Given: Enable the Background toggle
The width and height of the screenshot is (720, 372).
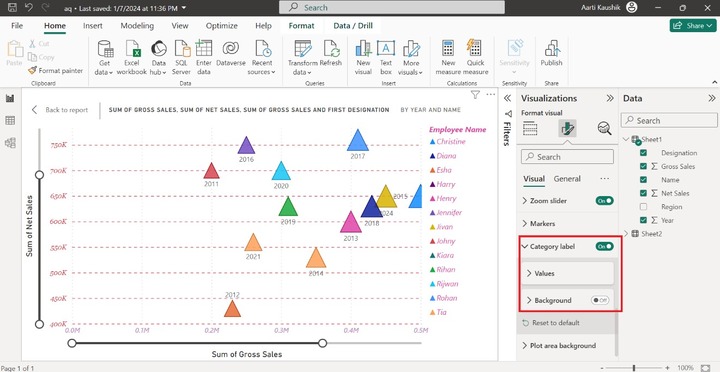Looking at the screenshot, I should [600, 300].
